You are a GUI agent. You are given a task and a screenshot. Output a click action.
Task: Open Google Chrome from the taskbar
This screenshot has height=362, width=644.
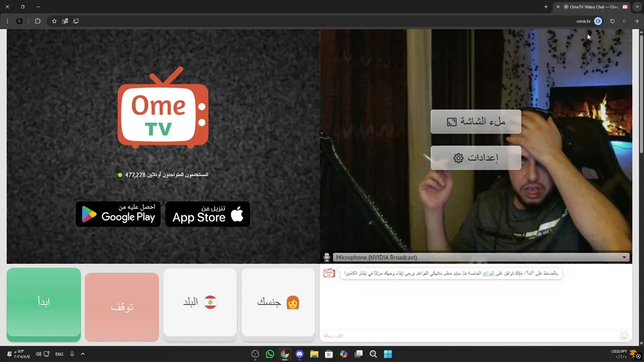(285, 354)
